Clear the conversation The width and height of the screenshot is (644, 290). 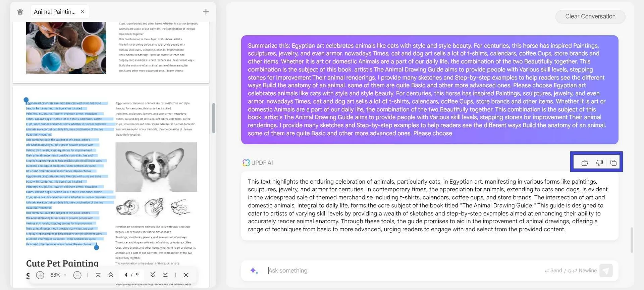click(x=590, y=16)
